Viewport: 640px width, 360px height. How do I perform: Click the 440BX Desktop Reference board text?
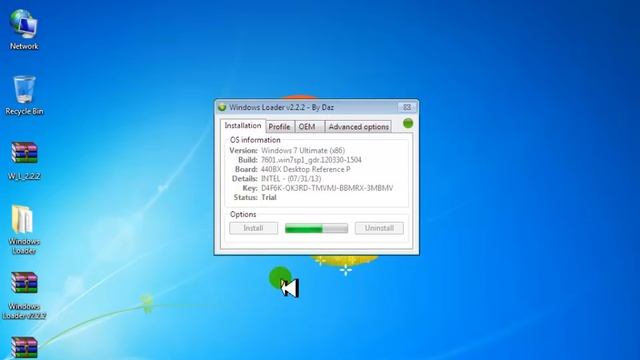(306, 169)
